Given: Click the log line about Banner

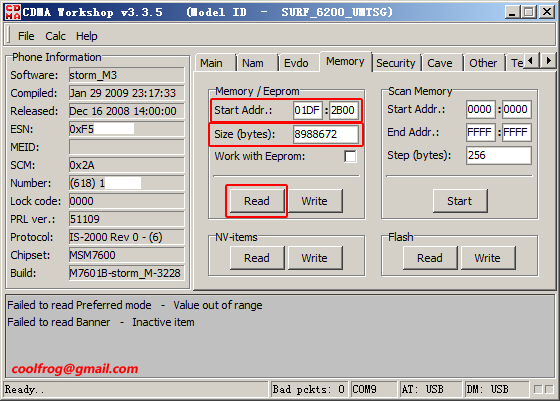Looking at the screenshot, I should click(x=101, y=322).
